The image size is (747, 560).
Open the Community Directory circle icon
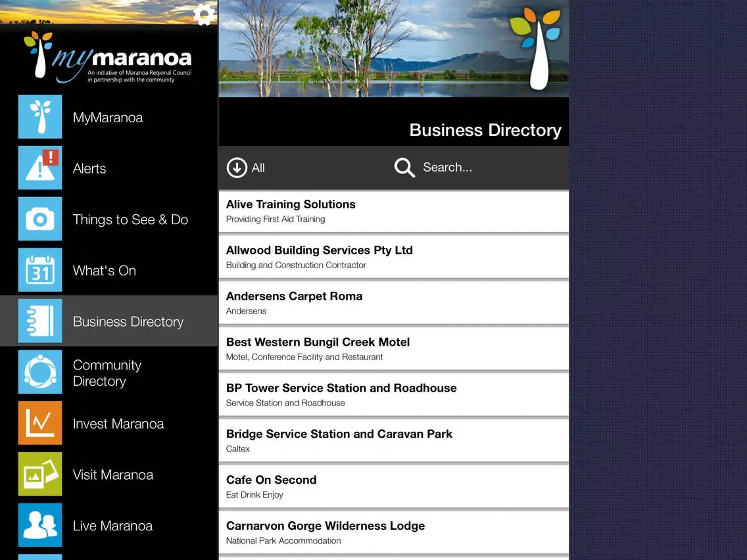point(40,372)
